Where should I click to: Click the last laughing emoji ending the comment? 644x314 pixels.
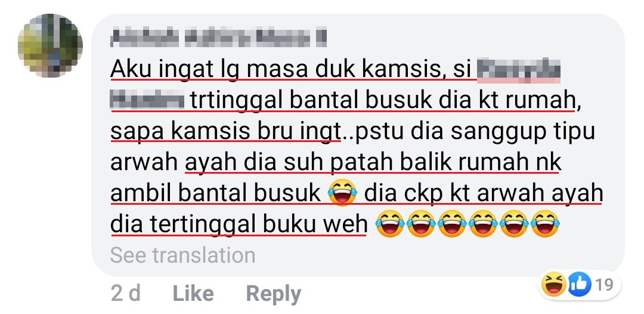click(546, 224)
